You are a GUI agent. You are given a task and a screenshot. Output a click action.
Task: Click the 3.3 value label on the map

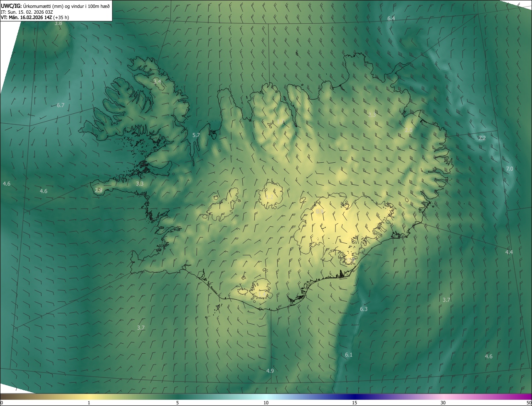click(140, 183)
